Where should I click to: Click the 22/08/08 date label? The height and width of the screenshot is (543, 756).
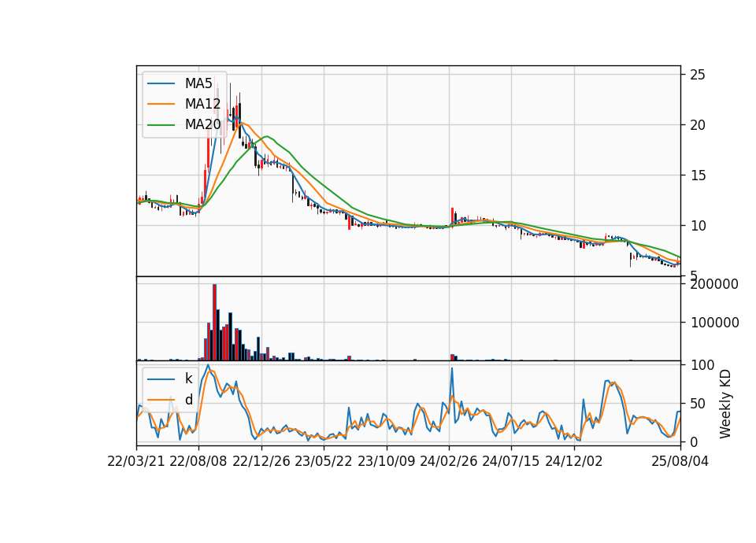pyautogui.click(x=198, y=461)
